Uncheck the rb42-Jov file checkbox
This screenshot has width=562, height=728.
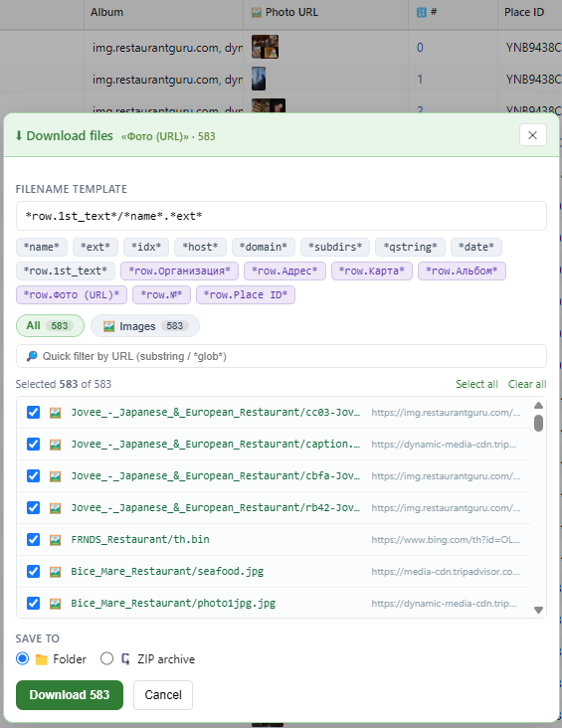coord(33,508)
